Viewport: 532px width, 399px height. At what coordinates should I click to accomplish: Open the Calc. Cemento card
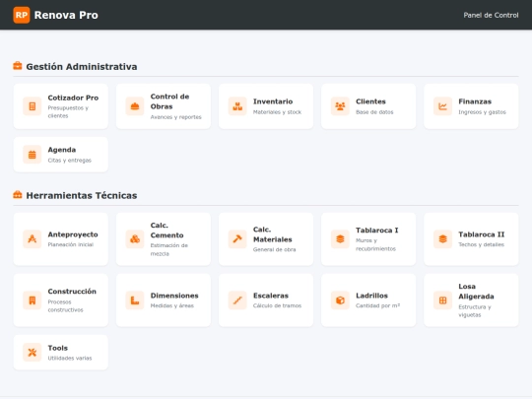(x=164, y=239)
